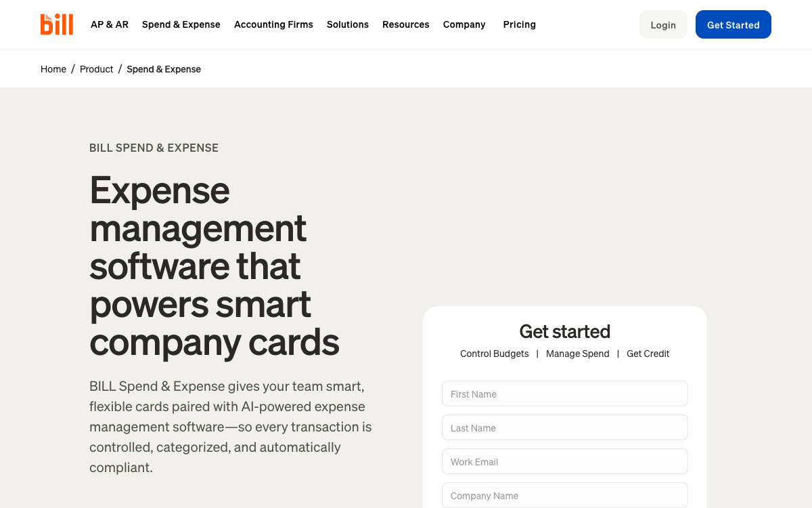
Task: Focus the Last Name field
Action: [565, 427]
